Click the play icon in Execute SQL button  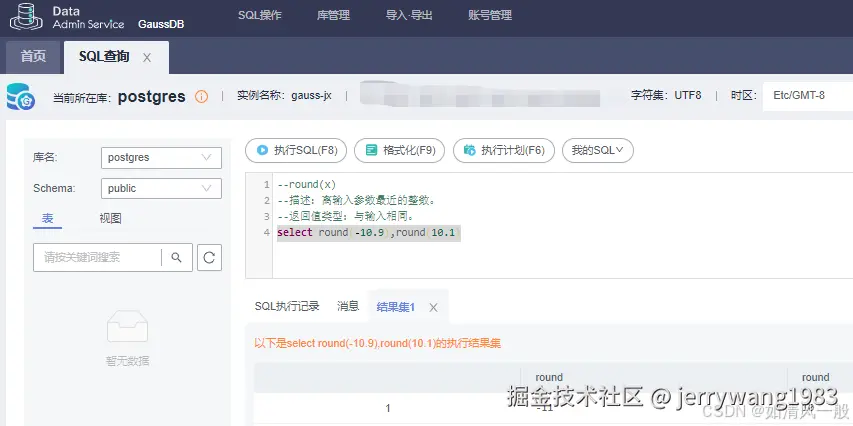262,150
